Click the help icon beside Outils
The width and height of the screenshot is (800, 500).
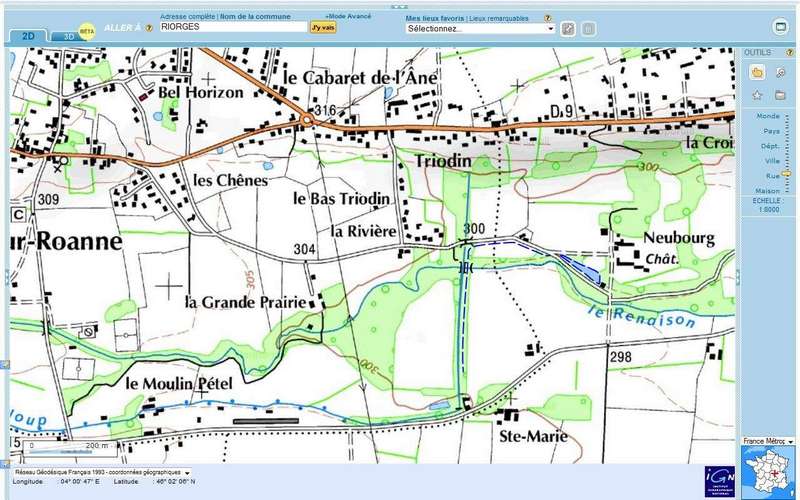789,51
